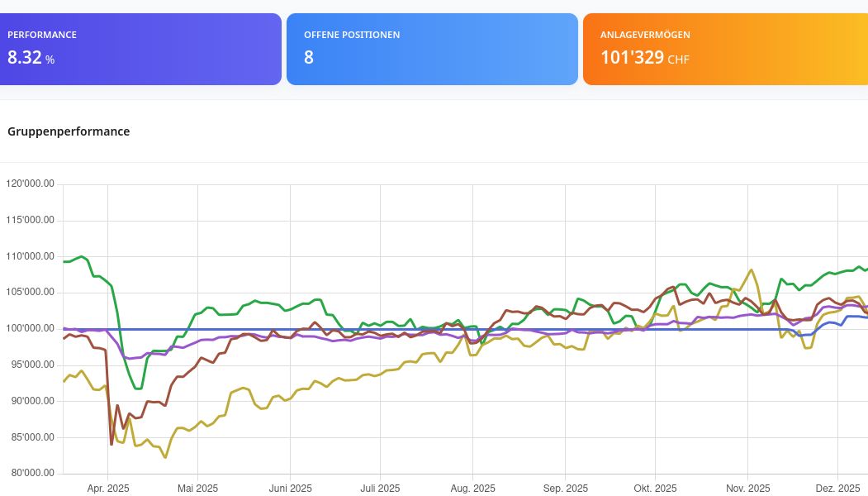
Task: Choose the Nov. 2025 axis label
Action: pos(747,489)
